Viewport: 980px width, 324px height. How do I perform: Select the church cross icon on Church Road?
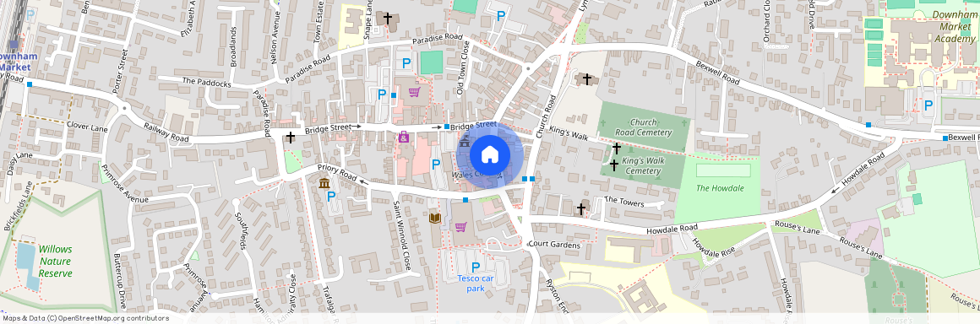[586, 78]
